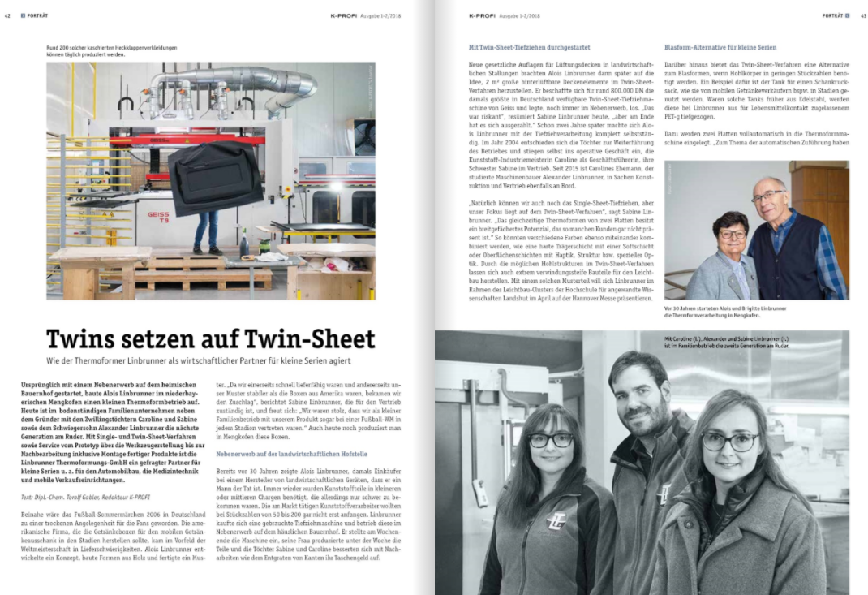Click the headline 'Twins setzen auf Twin-Sheet'
868x595 pixels.
click(x=210, y=338)
